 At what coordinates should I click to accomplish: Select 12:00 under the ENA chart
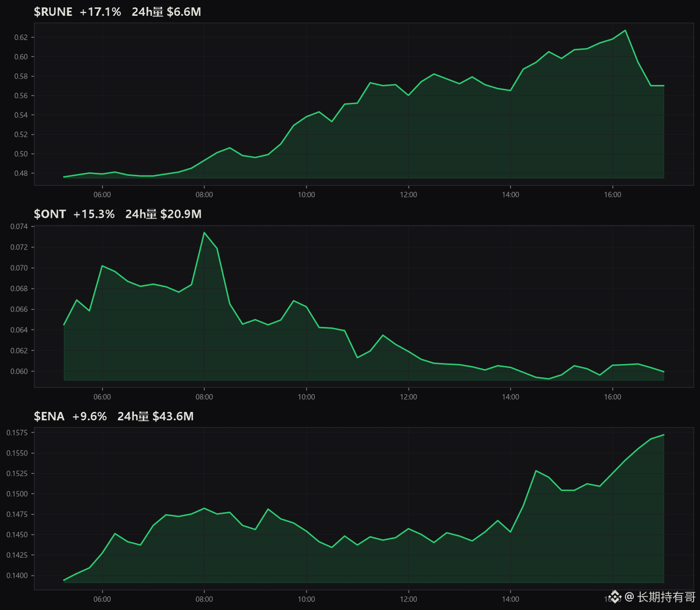point(409,599)
